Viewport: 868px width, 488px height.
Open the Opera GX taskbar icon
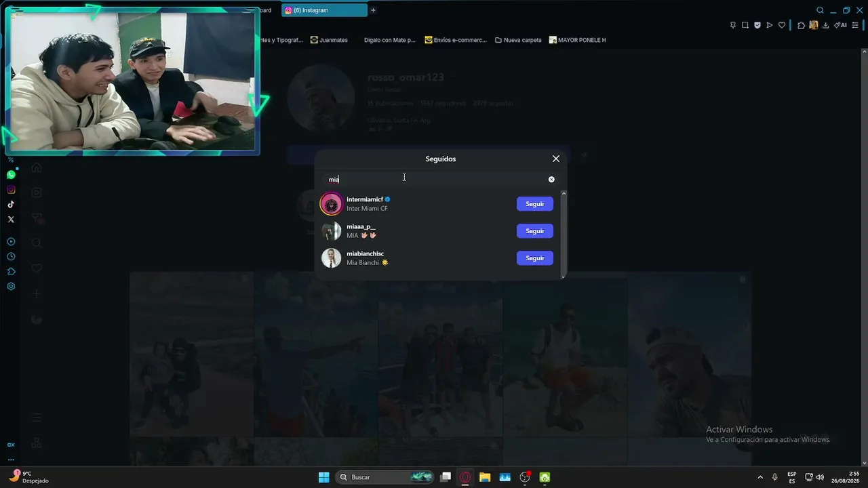(x=465, y=477)
